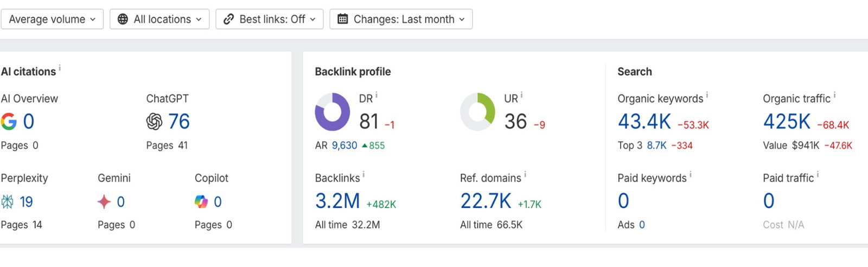The height and width of the screenshot is (267, 868).
Task: Click the green UR donut chart
Action: (x=477, y=112)
